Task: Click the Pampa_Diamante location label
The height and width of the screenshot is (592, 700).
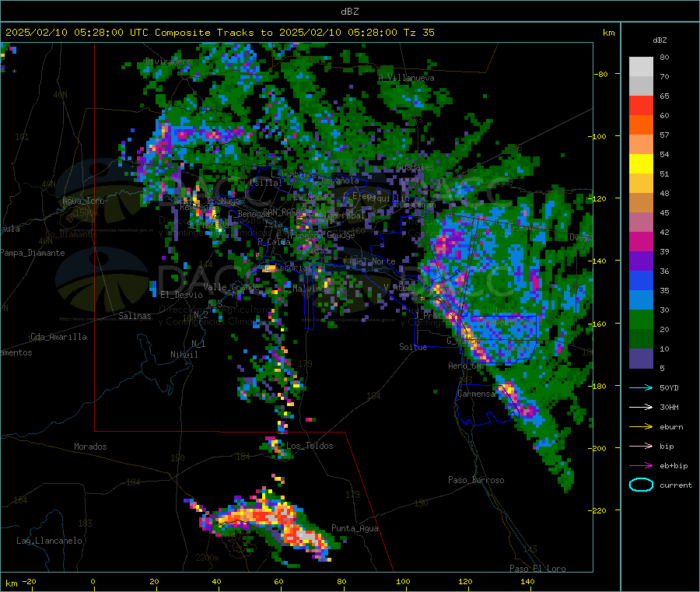Action: [x=33, y=253]
